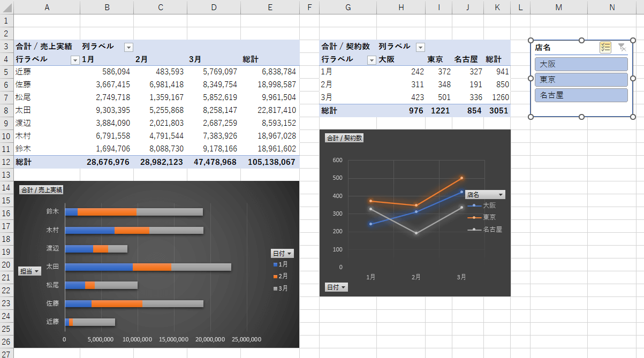Open the 列ラベル dropdown in the sales pivot table
Image resolution: width=644 pixels, height=358 pixels.
[128, 47]
